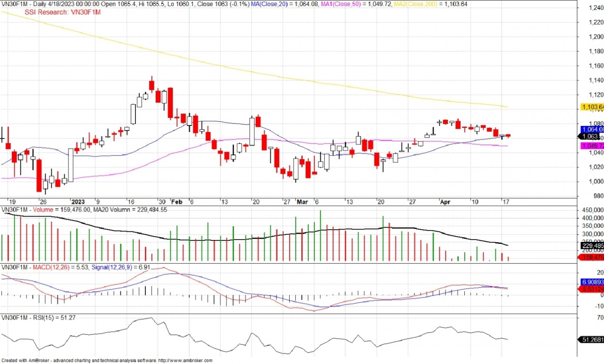The height and width of the screenshot is (364, 604).
Task: Click the red 5.53124 MACD value tag
Action: (590, 289)
